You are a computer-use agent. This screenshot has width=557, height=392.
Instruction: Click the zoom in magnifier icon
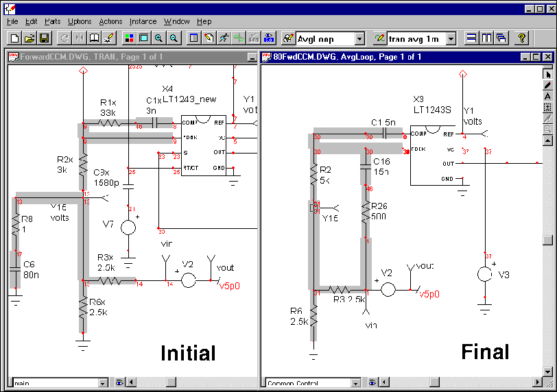pyautogui.click(x=159, y=38)
